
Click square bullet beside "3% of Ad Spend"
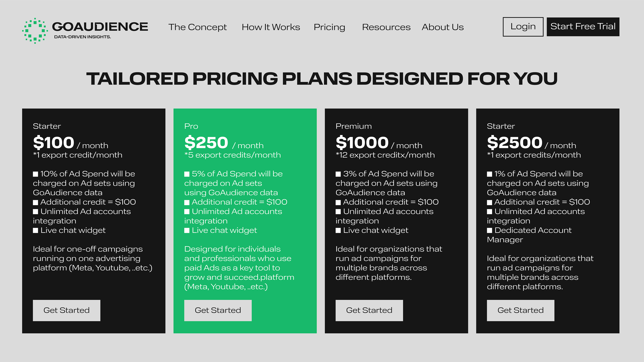(x=338, y=174)
